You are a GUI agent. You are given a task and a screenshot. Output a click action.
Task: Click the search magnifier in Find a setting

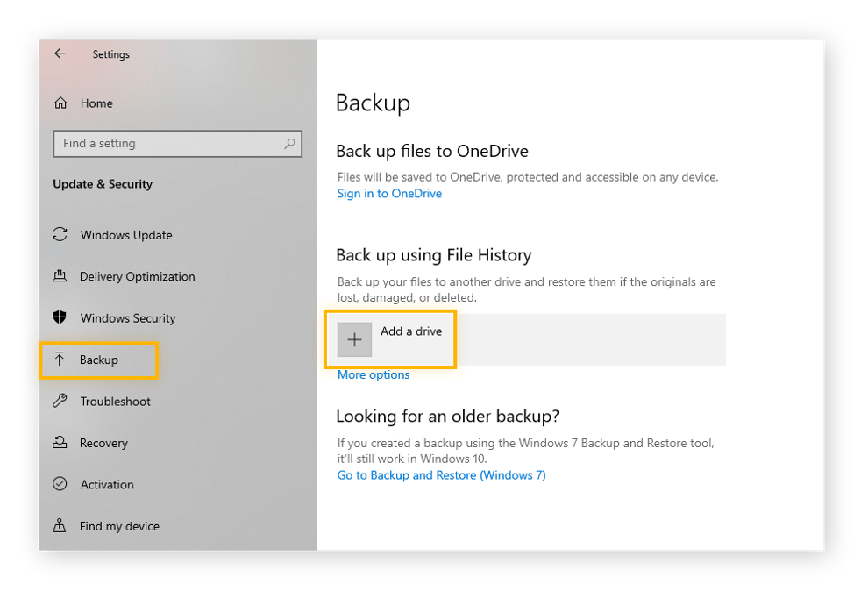point(289,143)
